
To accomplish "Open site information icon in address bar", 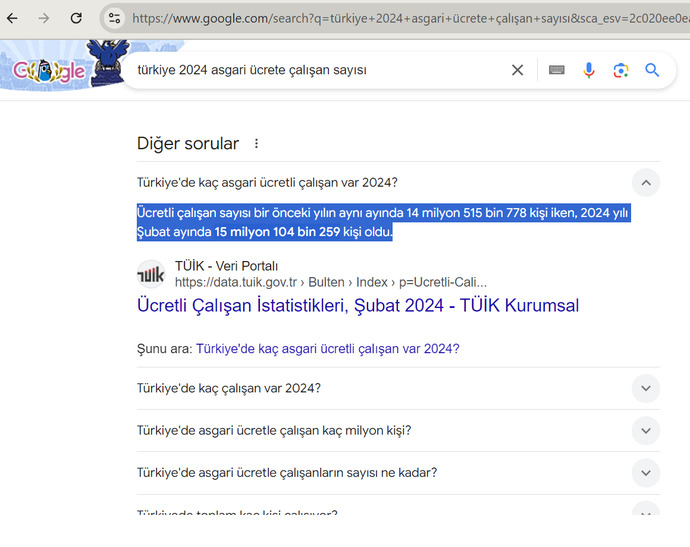I will 114,18.
